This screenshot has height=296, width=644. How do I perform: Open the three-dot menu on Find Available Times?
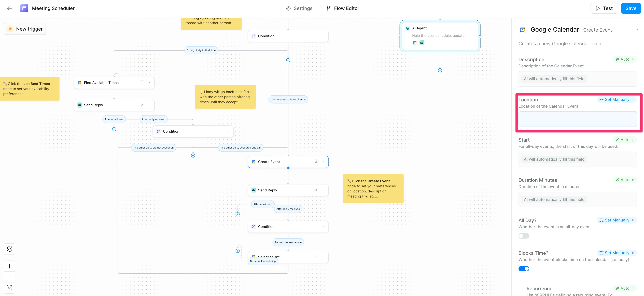[x=149, y=83]
